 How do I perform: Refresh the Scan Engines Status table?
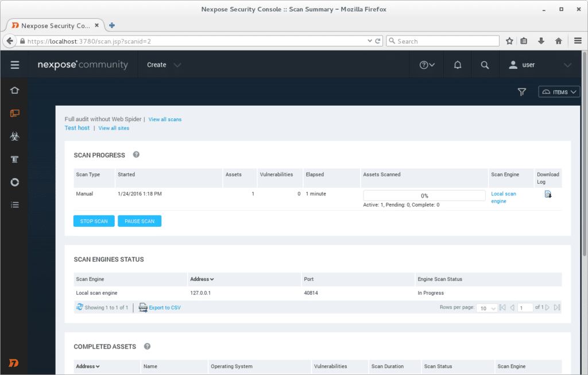79,307
